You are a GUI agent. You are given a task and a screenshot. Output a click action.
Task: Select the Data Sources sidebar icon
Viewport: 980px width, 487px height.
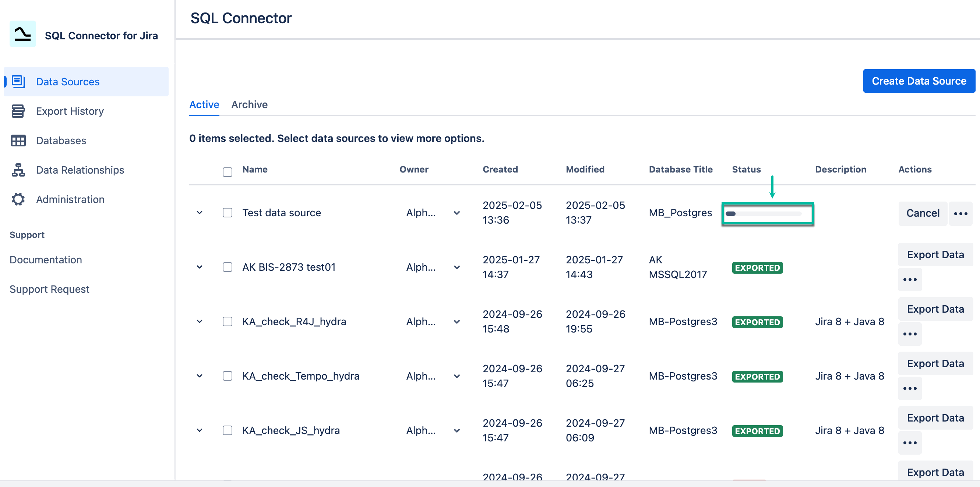pos(18,81)
